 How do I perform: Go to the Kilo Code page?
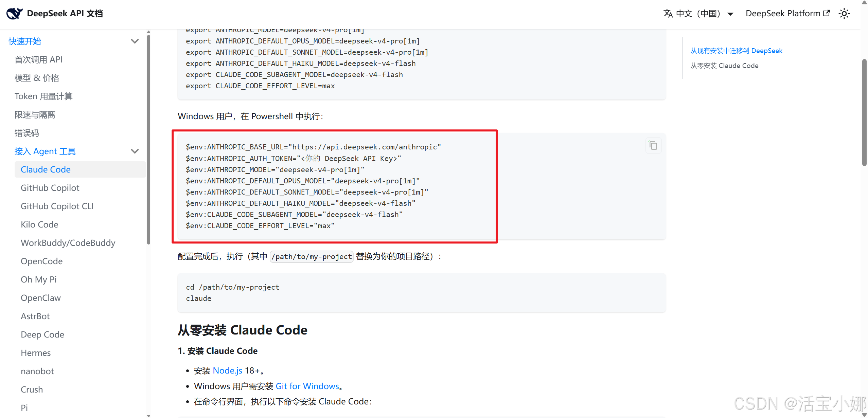tap(39, 224)
